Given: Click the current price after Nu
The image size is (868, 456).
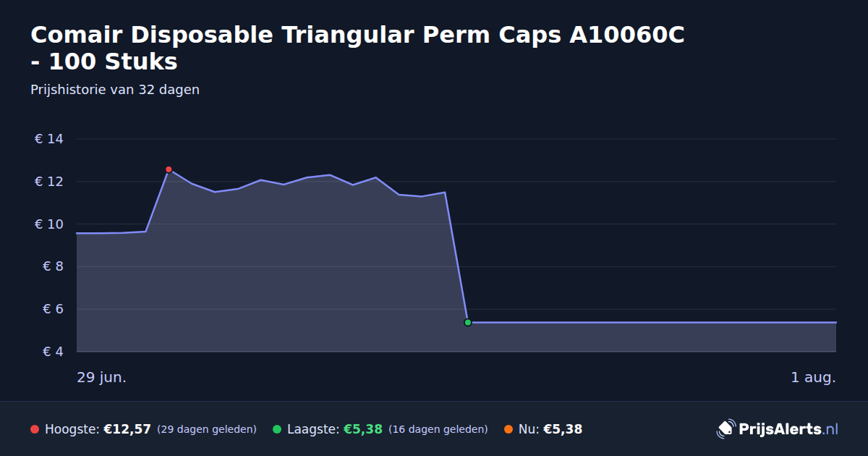Looking at the screenshot, I should tap(563, 429).
